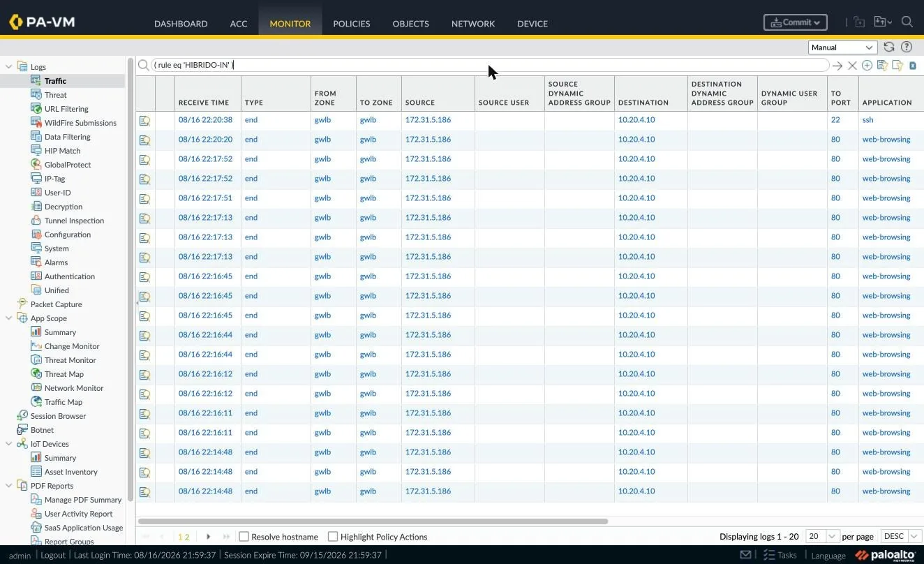Open User Activity Report
The image size is (924, 564).
(78, 514)
